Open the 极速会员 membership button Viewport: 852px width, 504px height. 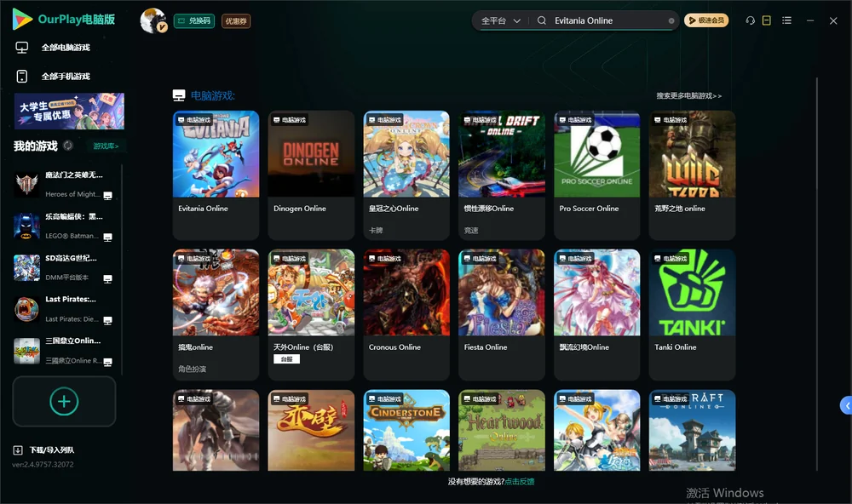click(x=706, y=20)
